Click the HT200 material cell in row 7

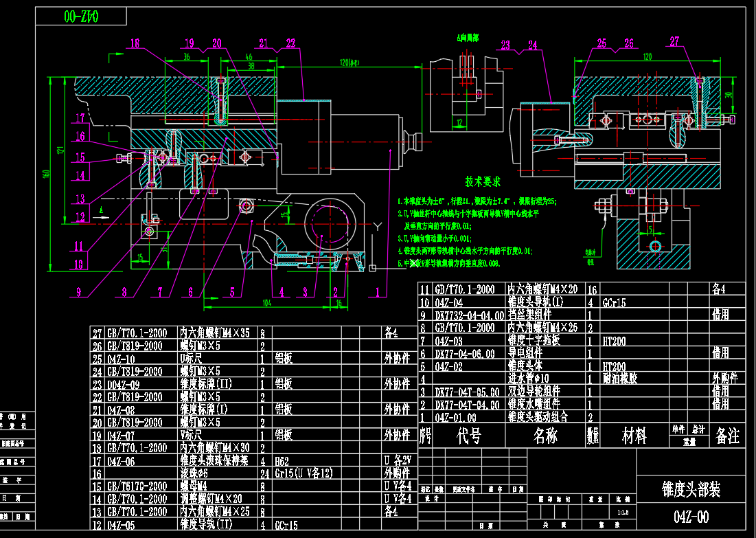[x=616, y=341]
